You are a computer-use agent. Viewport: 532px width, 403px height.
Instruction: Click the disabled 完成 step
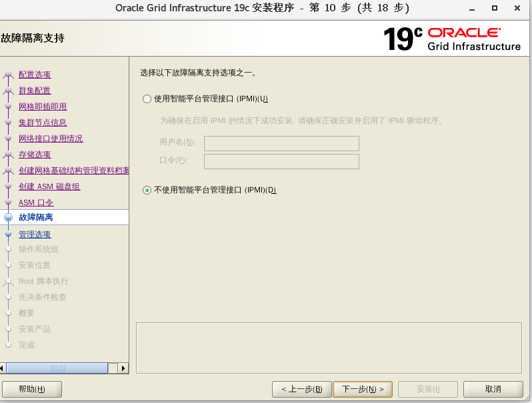pos(27,345)
